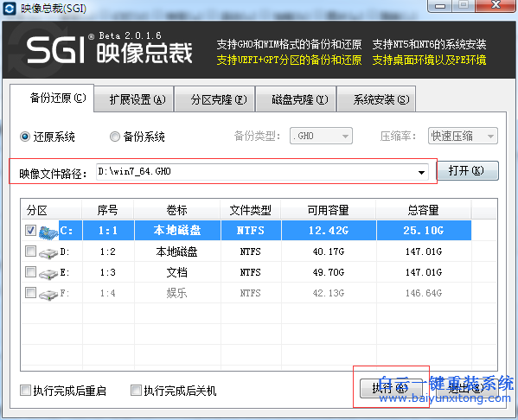Image resolution: width=518 pixels, height=420 pixels.
Task: Click the C: drive icon in partition list
Action: click(x=48, y=232)
